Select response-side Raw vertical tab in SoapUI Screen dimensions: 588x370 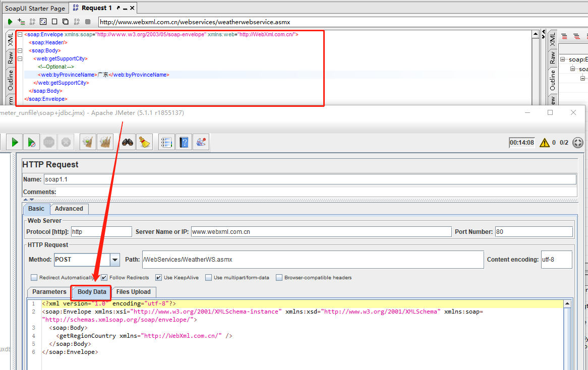click(x=552, y=57)
